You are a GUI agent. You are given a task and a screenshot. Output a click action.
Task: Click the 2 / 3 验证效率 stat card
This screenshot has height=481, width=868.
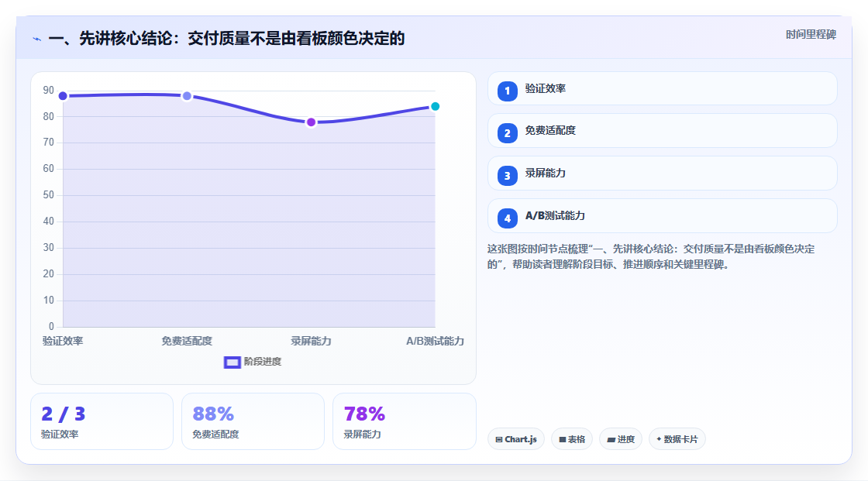102,421
